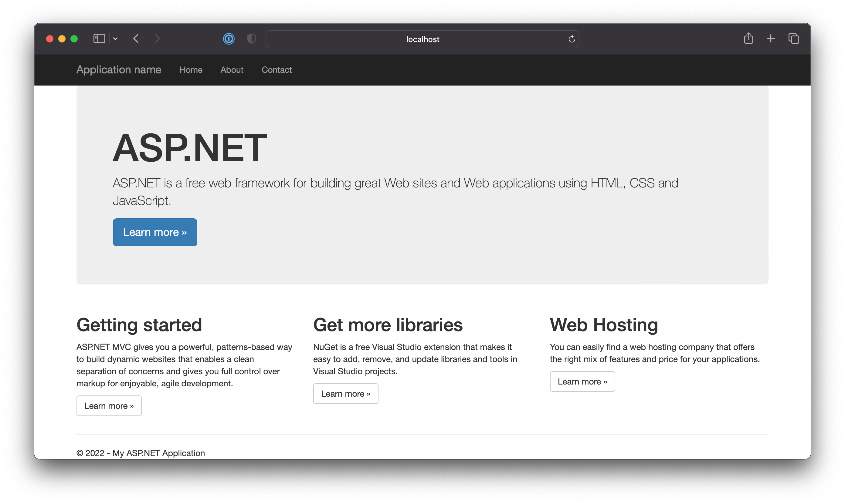The width and height of the screenshot is (845, 504).
Task: Show the tab overview icon
Action: (x=793, y=39)
